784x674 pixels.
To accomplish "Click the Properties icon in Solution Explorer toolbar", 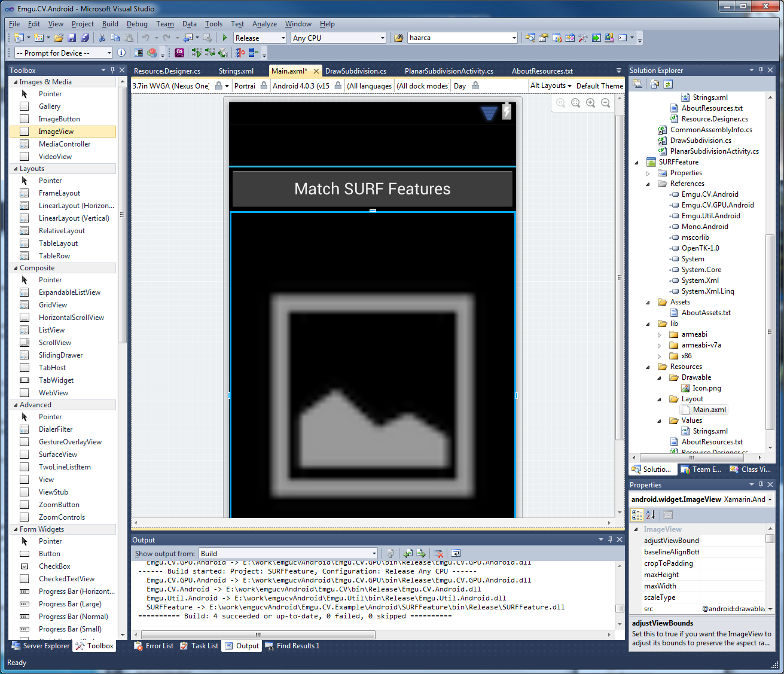I will (638, 84).
